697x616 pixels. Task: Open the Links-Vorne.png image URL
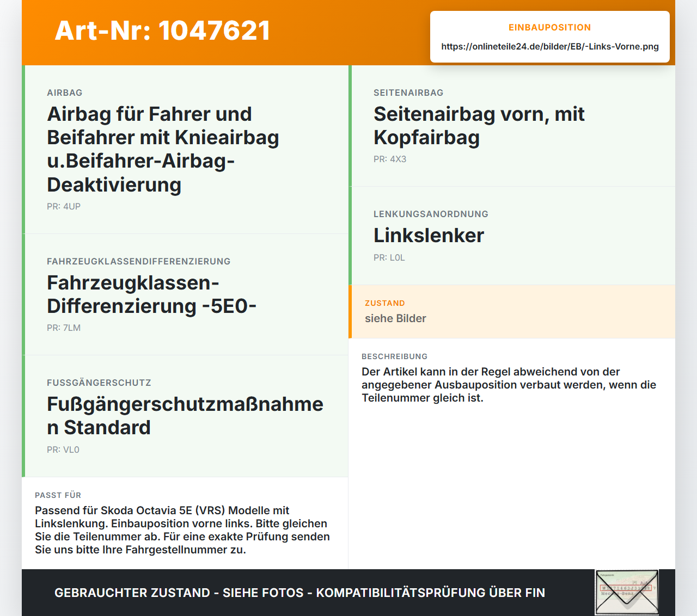pos(550,46)
